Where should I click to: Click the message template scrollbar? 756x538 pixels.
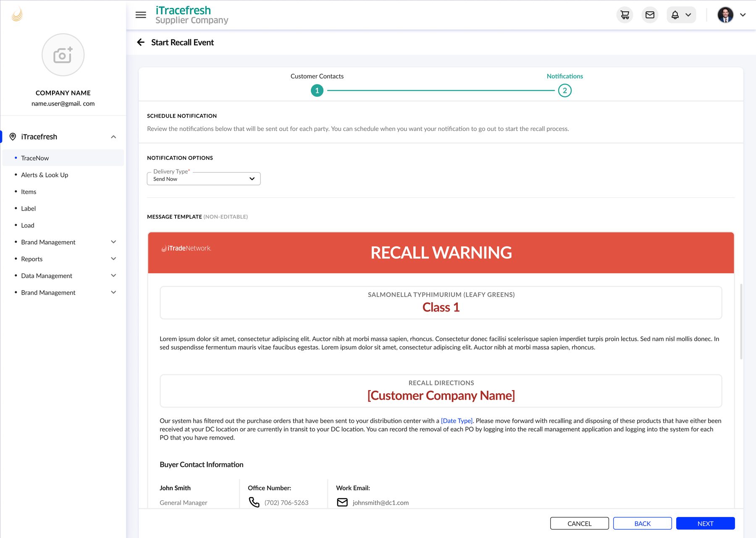(x=741, y=322)
